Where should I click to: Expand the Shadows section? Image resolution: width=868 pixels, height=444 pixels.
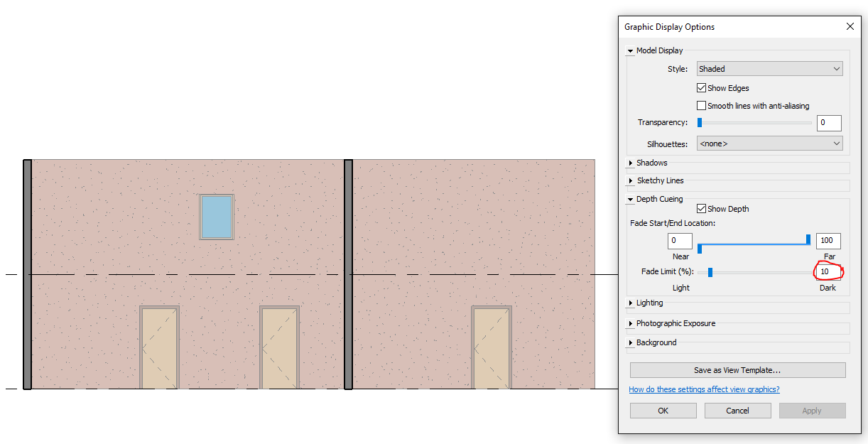pos(630,163)
